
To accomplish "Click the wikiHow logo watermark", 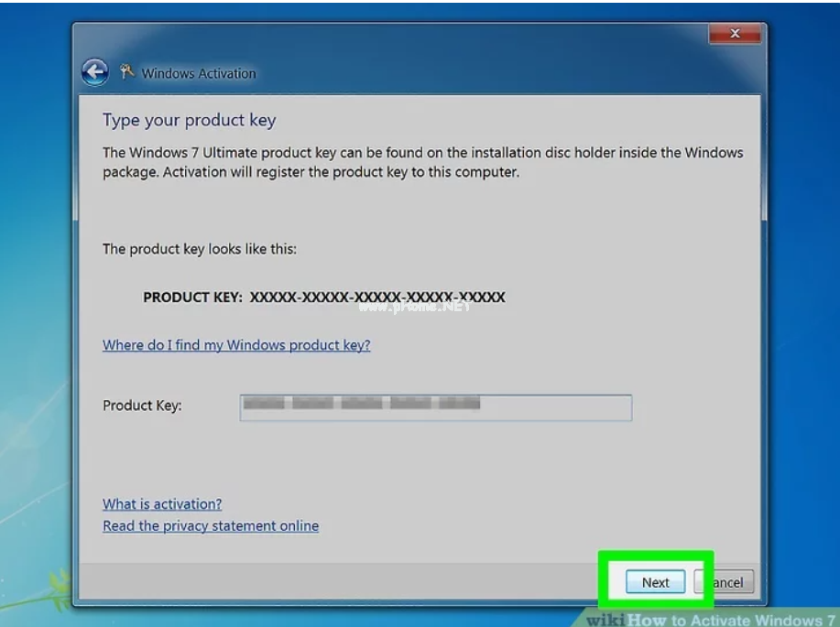I will point(605,619).
